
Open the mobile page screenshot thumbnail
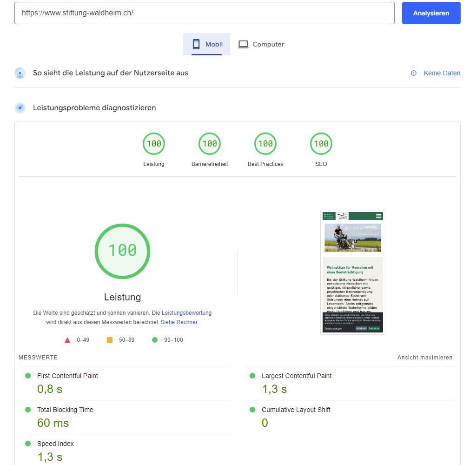(x=353, y=272)
